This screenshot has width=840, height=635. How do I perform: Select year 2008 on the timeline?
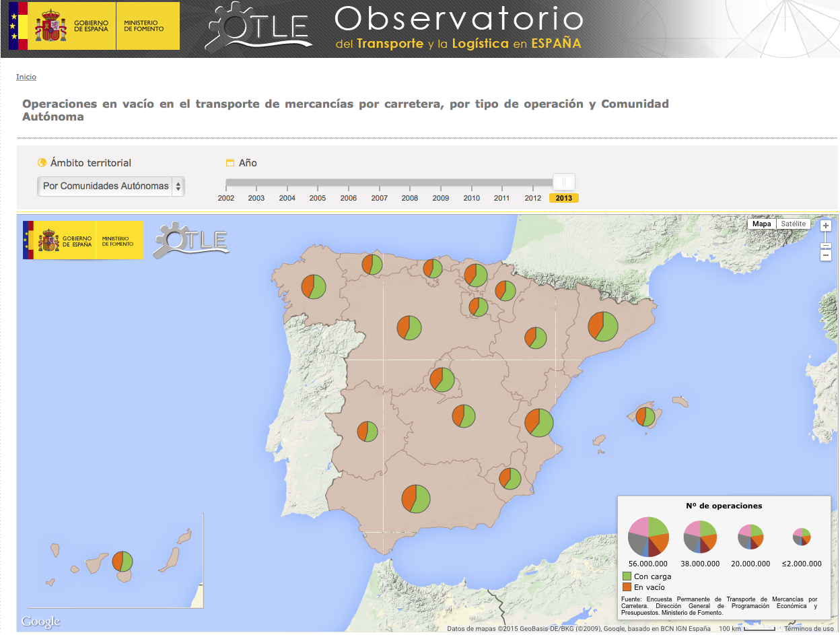click(410, 198)
